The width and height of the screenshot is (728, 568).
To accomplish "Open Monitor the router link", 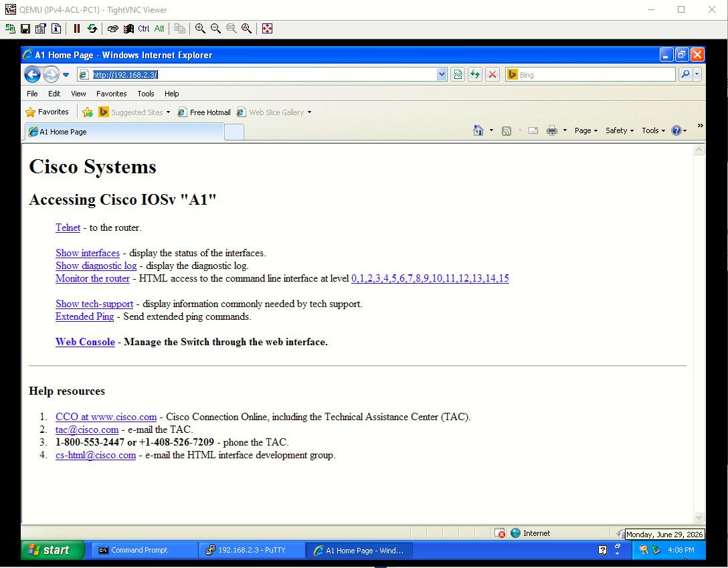I will [93, 278].
